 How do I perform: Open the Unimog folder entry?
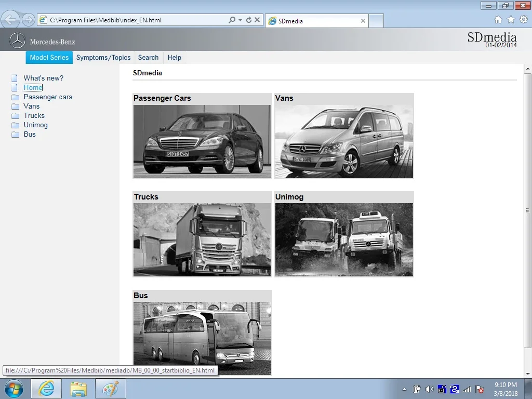pyautogui.click(x=36, y=125)
